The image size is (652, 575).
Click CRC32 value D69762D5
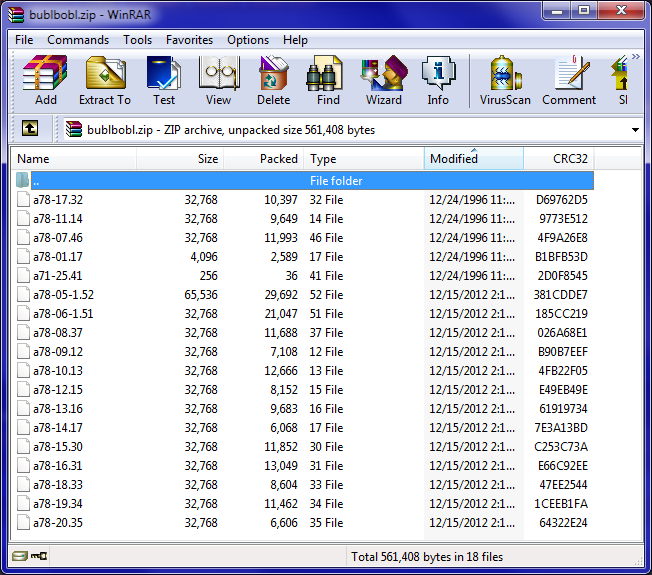pos(561,200)
